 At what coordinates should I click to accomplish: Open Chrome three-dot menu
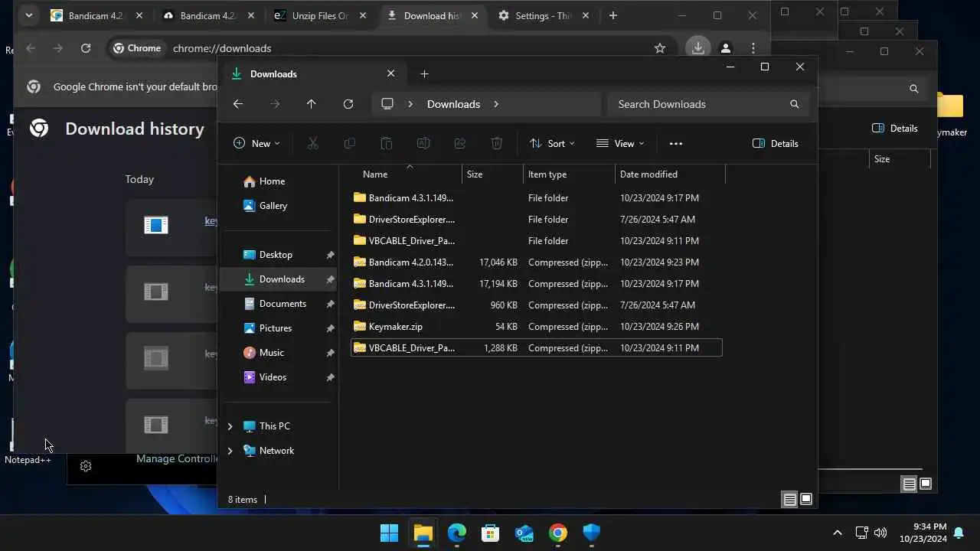753,48
